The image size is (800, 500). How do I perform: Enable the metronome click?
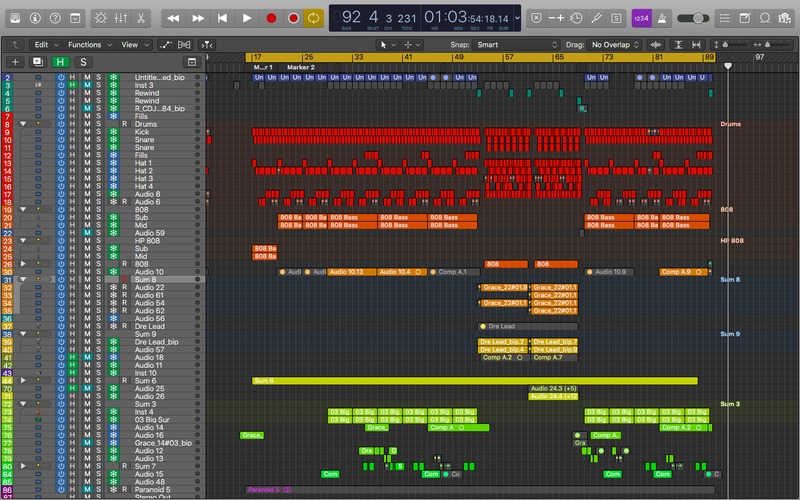coord(661,18)
